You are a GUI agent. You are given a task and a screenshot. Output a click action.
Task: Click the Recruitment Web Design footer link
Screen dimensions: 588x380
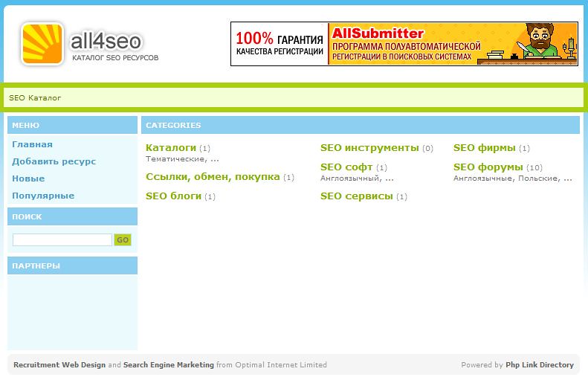59,365
